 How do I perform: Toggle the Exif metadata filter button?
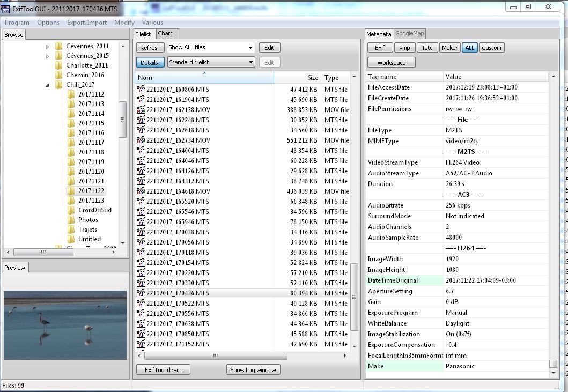coord(380,48)
